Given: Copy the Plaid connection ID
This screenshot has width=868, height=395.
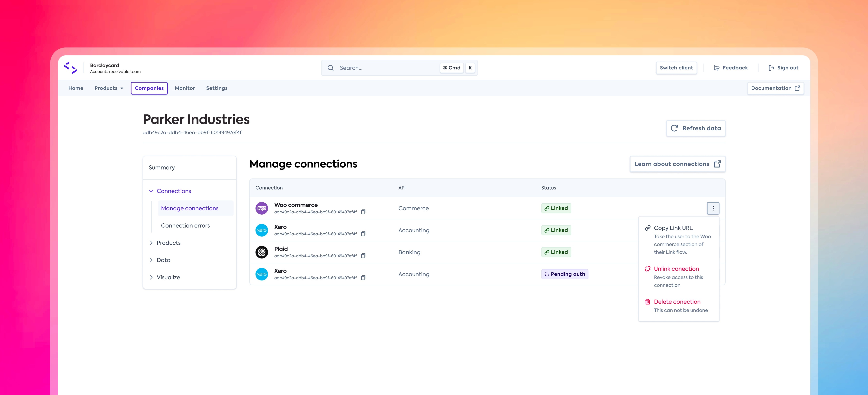Looking at the screenshot, I should tap(363, 256).
